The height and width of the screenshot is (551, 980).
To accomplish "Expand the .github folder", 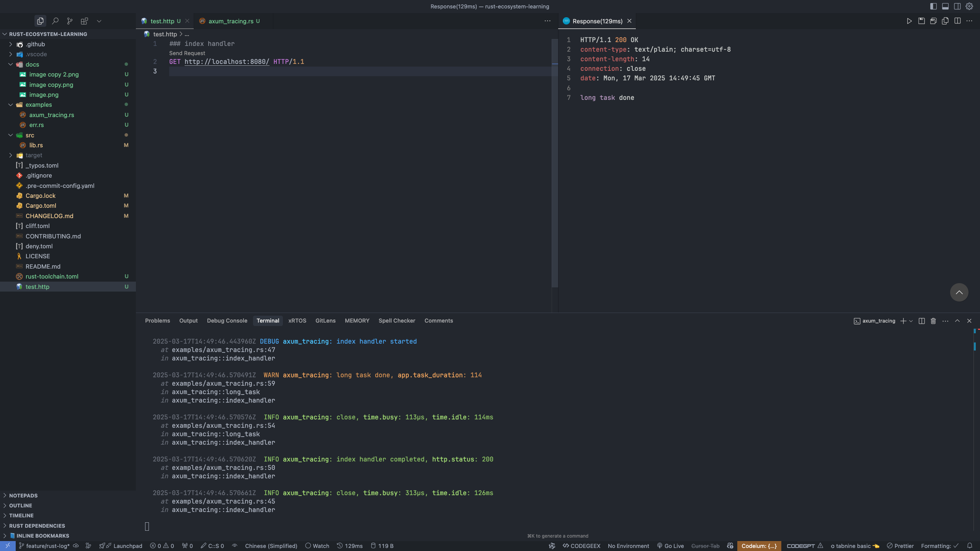I will [35, 44].
